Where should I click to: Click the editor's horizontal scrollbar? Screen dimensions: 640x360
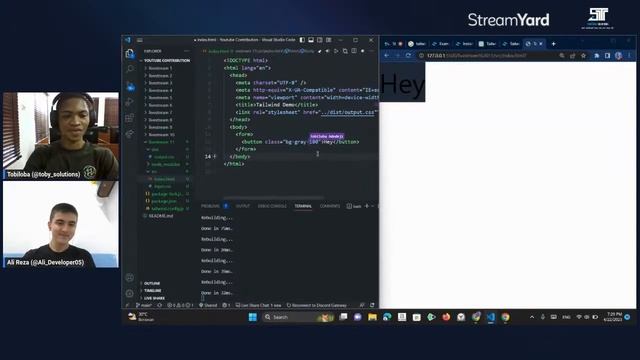click(274, 197)
